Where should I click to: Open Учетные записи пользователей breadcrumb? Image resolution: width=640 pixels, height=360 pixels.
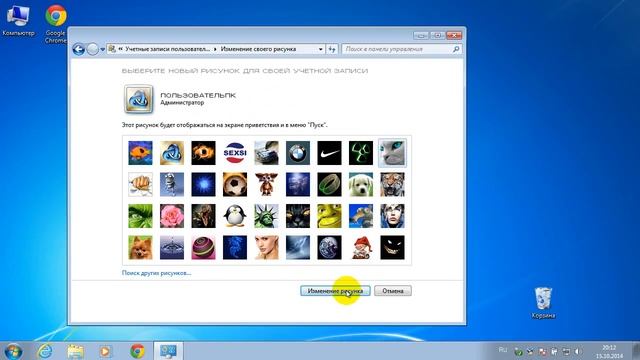[167, 49]
